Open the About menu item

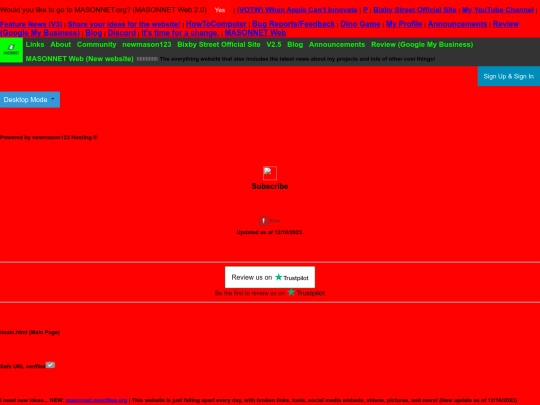(x=61, y=45)
